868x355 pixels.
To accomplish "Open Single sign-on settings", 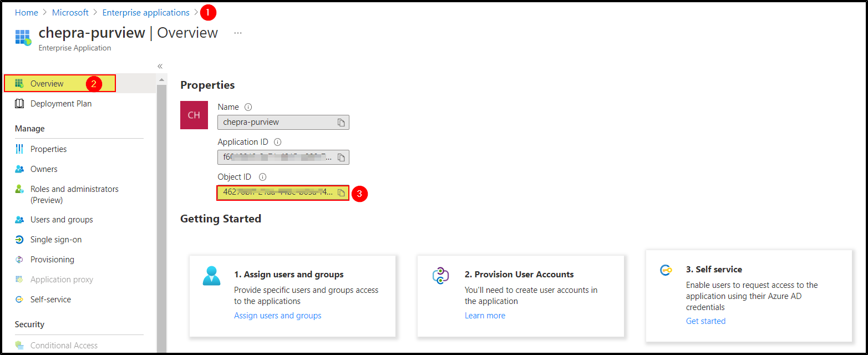I will tap(56, 240).
